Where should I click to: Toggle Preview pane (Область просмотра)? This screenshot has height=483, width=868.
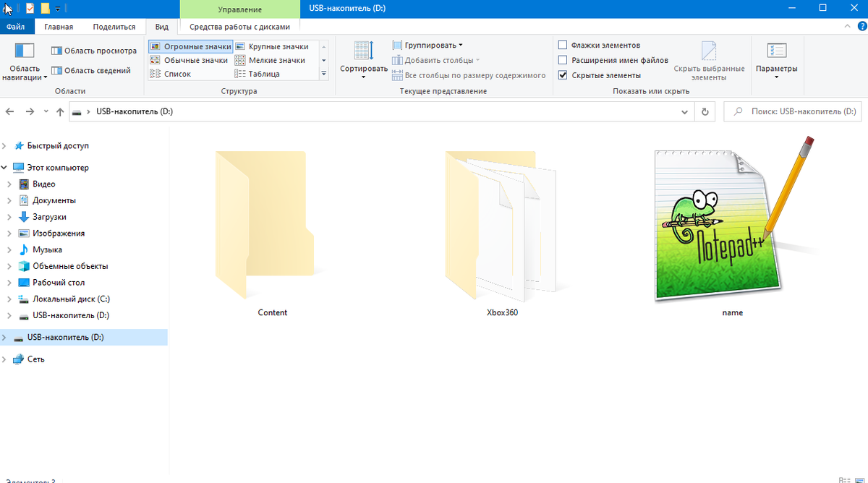[94, 51]
